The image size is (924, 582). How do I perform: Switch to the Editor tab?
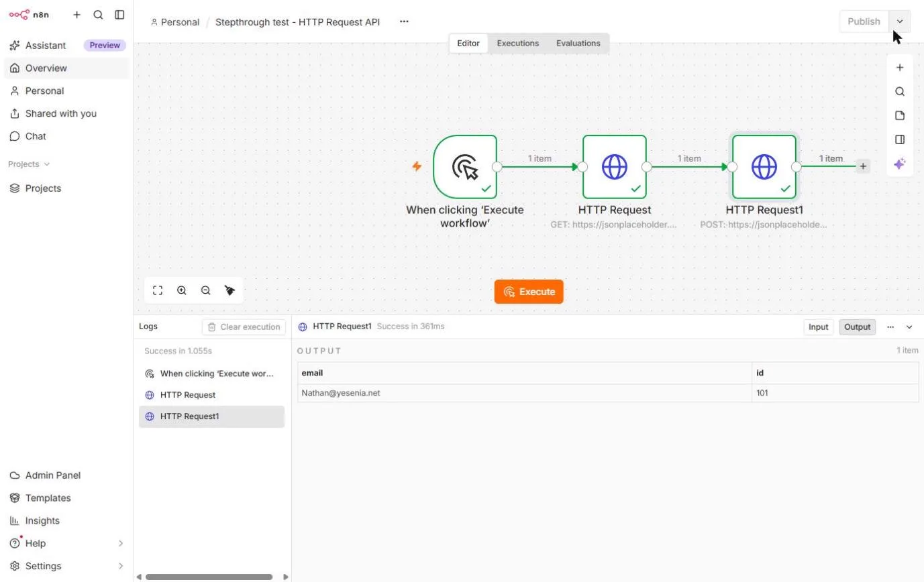[x=468, y=44]
